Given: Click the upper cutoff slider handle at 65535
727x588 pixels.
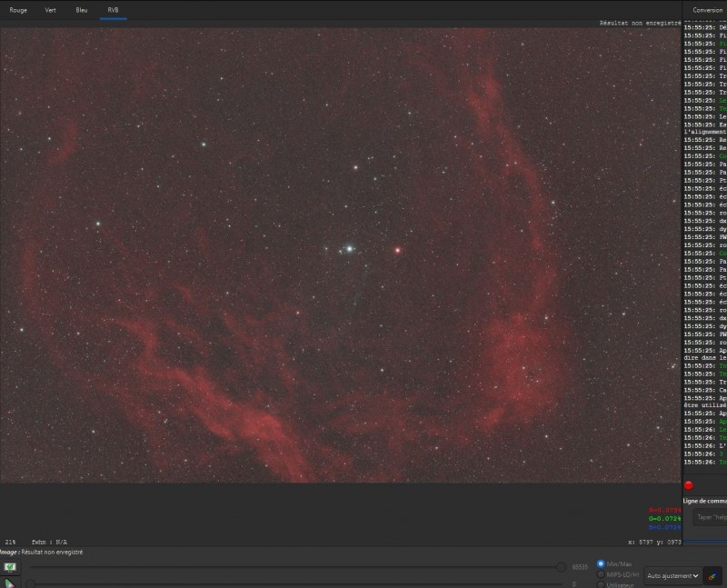Looking at the screenshot, I should (x=561, y=567).
